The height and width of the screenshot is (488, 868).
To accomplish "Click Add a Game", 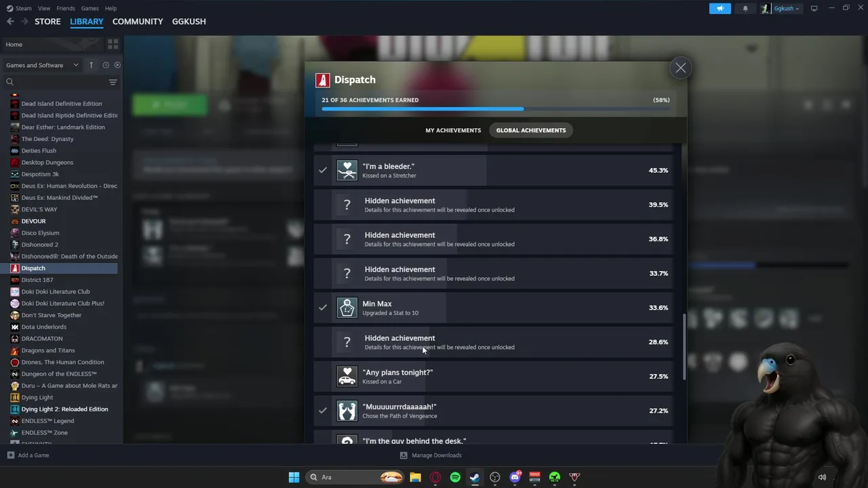I will pos(28,455).
